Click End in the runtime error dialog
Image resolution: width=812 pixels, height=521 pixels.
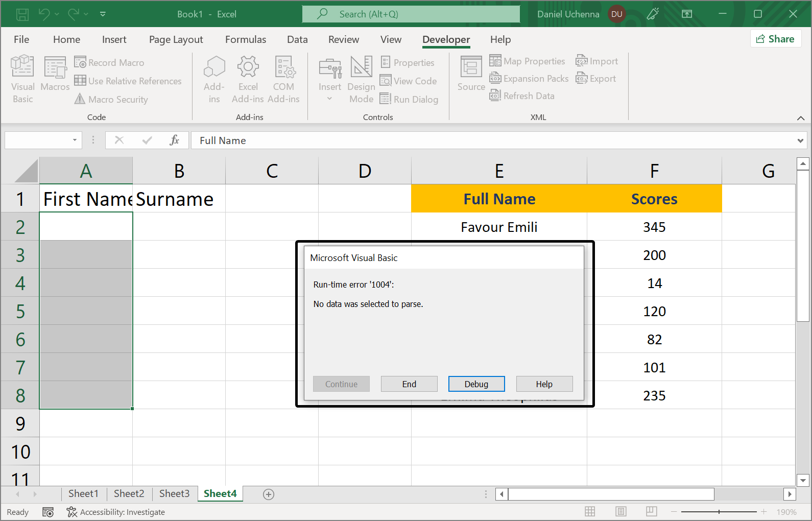click(409, 384)
